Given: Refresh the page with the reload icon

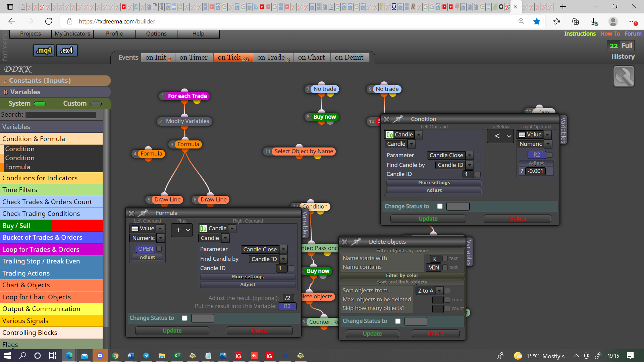Looking at the screenshot, I should (x=49, y=21).
